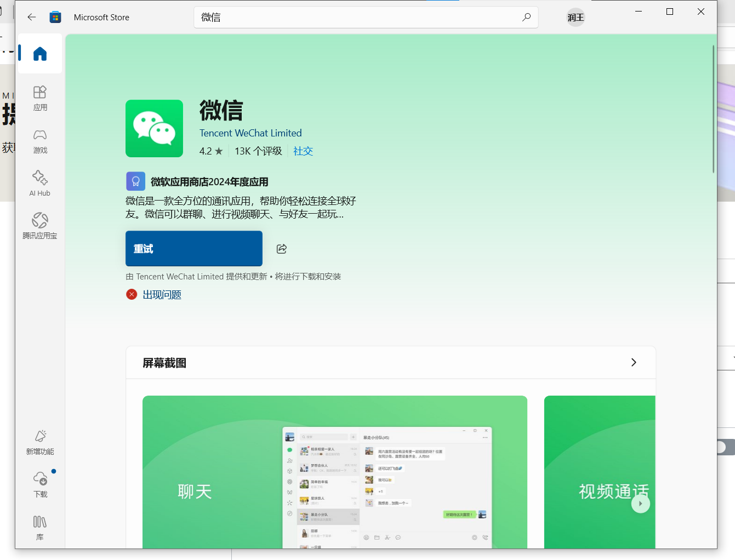Click the vertical scrollbar of the store page
Screen dimensions: 735x560
point(714,109)
